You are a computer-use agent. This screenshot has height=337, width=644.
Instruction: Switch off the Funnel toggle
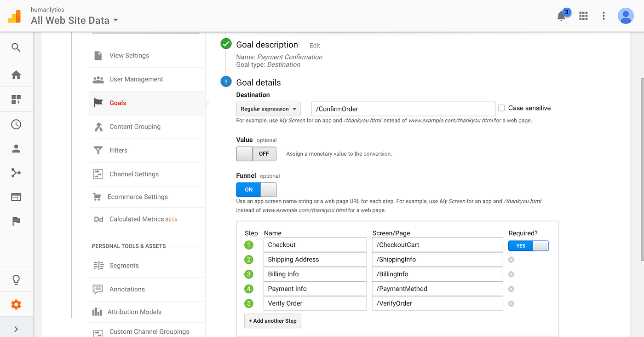click(x=256, y=190)
